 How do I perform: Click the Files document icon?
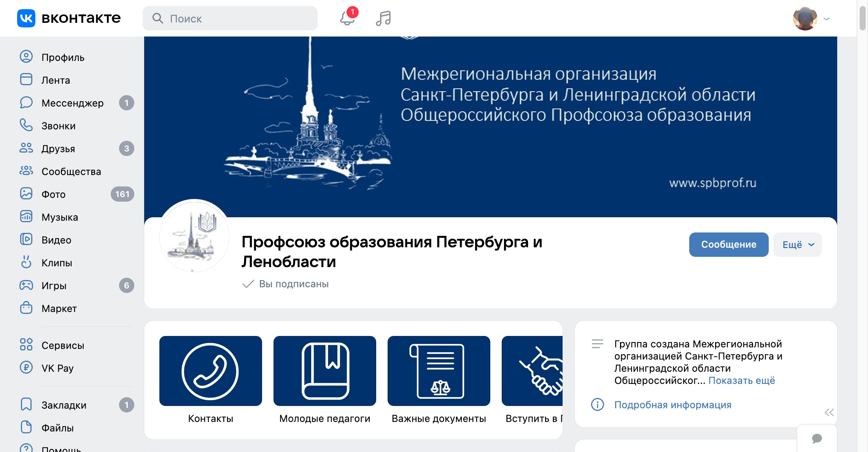tap(26, 427)
